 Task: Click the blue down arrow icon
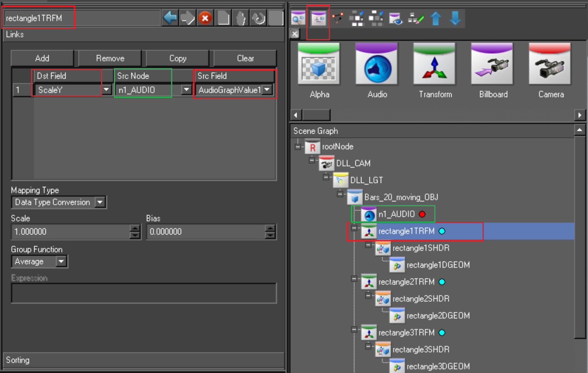(x=455, y=19)
